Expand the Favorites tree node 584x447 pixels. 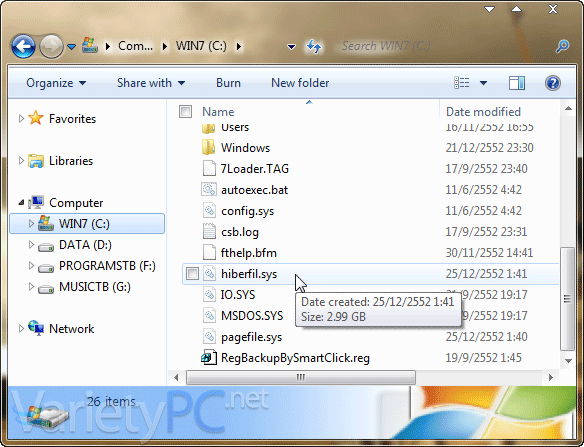pos(21,118)
